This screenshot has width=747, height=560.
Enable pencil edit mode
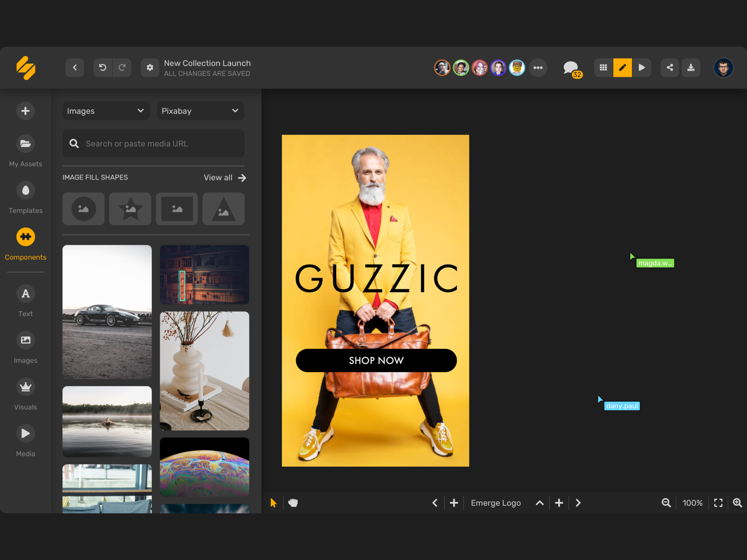[x=622, y=67]
